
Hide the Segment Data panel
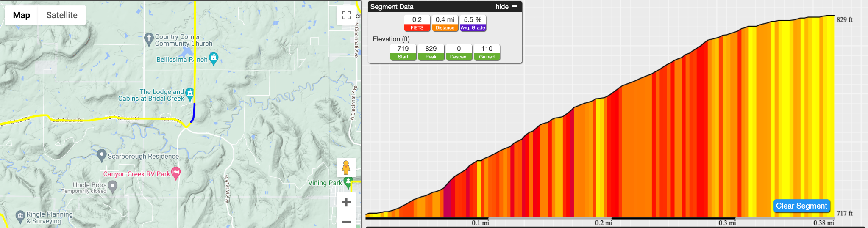click(x=502, y=7)
